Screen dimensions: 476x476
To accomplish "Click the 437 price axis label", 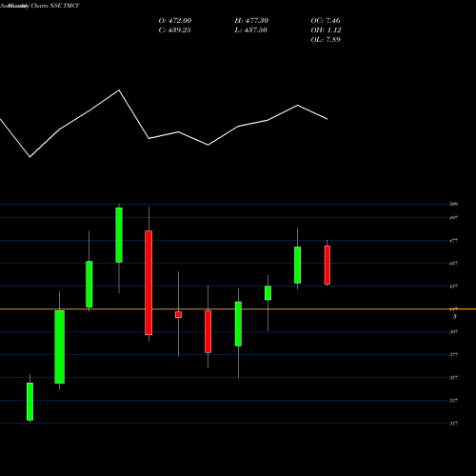I will 453,287.
